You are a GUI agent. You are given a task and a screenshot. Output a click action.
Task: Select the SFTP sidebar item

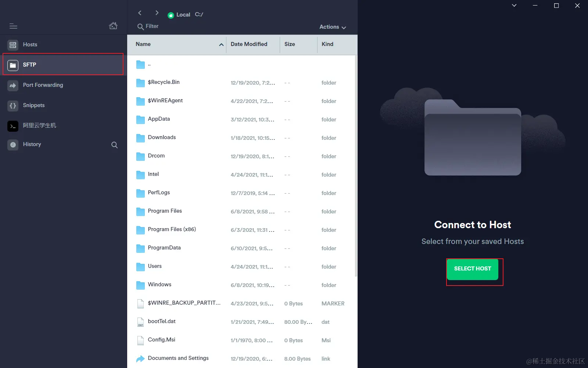pyautogui.click(x=63, y=65)
